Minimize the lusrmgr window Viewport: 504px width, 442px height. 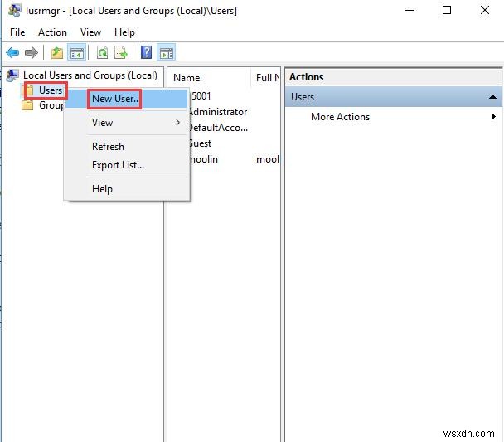point(409,10)
